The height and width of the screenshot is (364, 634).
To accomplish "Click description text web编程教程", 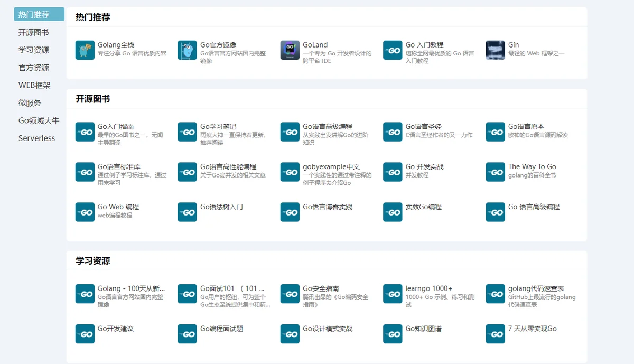I will pyautogui.click(x=115, y=216).
